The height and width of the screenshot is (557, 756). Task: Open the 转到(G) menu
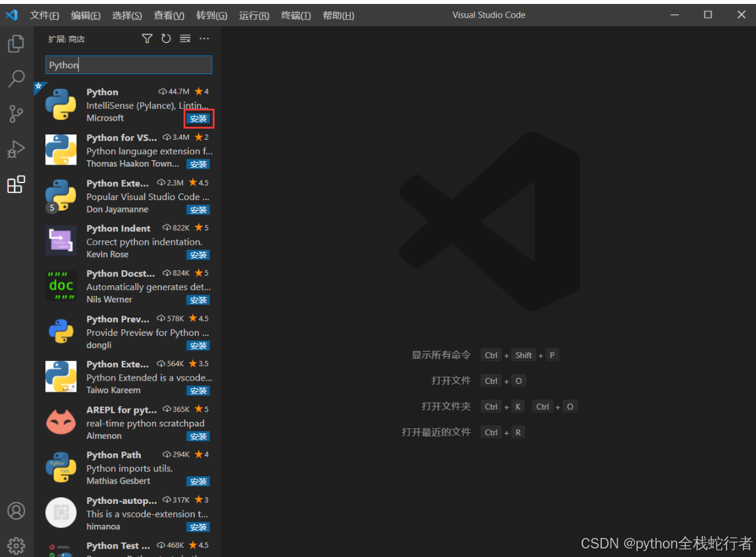(212, 16)
